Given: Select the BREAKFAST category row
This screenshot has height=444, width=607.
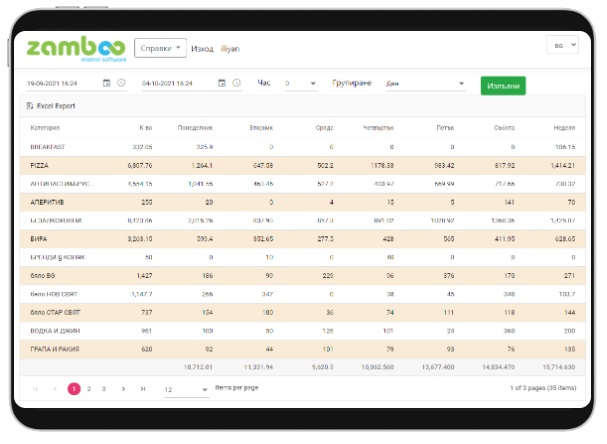Looking at the screenshot, I should [302, 147].
